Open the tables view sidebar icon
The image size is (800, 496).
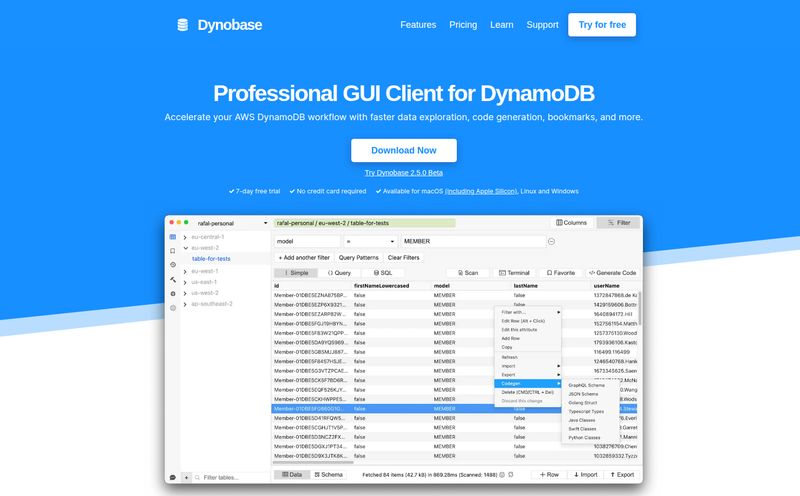pos(173,237)
